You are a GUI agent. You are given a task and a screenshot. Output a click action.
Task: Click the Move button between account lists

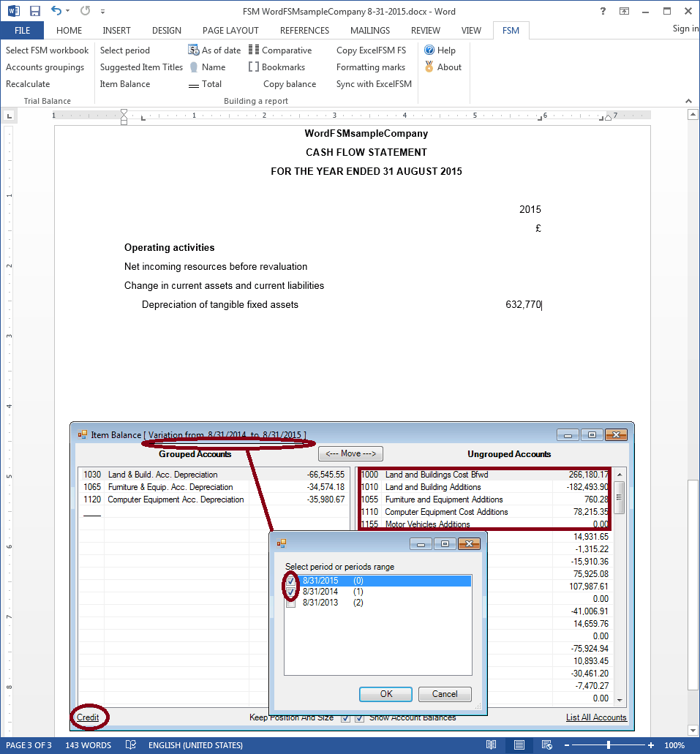pos(350,453)
